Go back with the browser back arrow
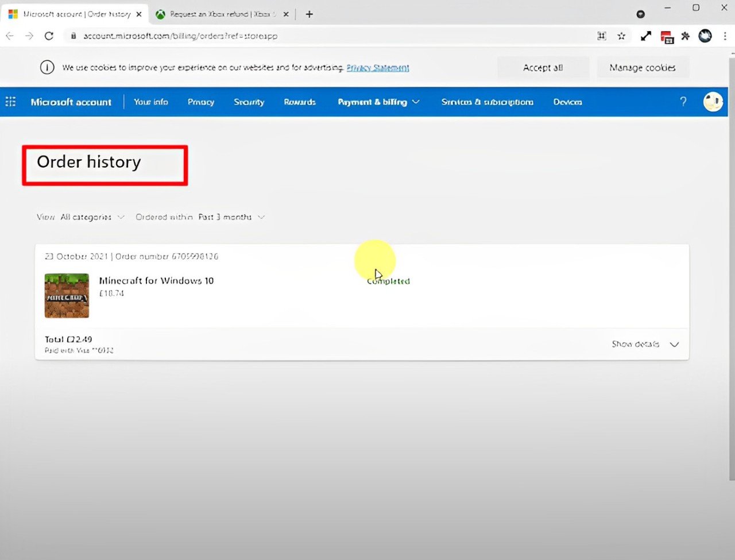This screenshot has height=560, width=735. (10, 36)
